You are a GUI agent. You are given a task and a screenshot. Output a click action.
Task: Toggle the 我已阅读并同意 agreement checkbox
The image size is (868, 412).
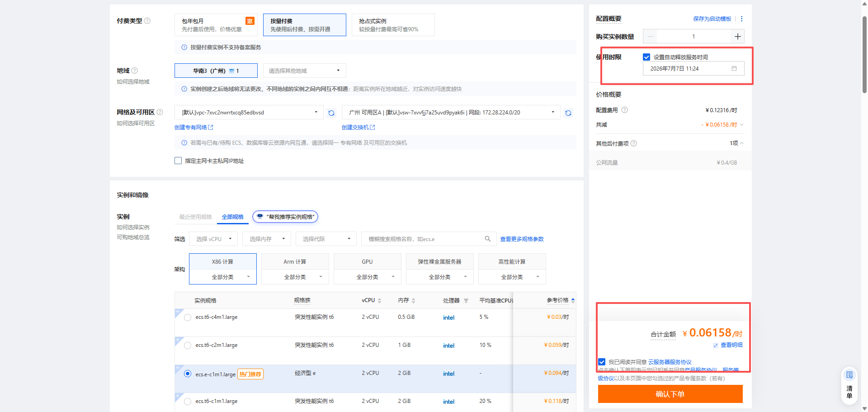[x=602, y=362]
